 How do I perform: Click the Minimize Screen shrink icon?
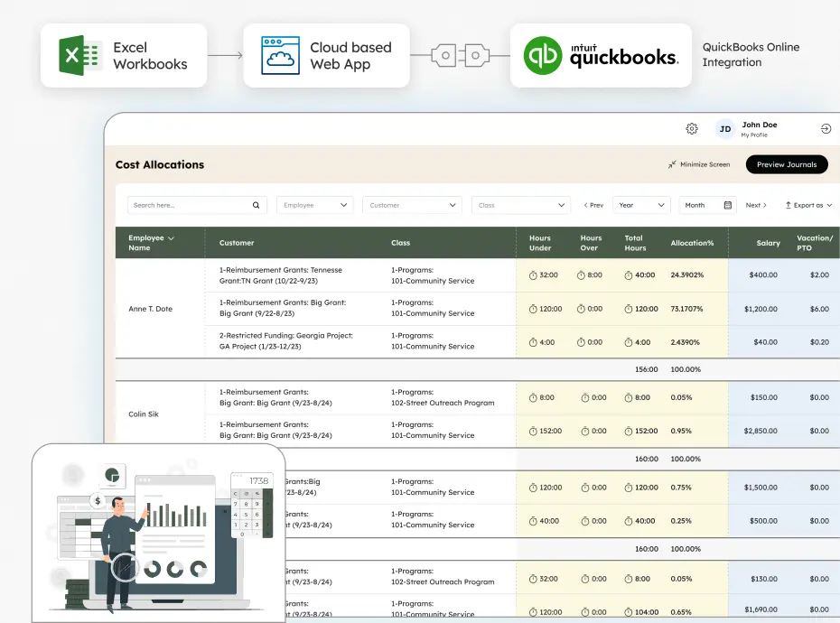click(670, 164)
